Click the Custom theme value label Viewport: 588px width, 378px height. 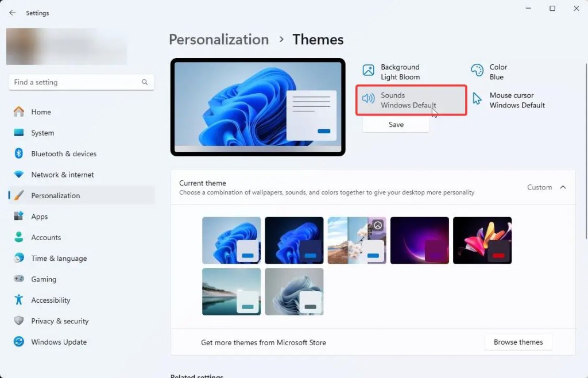point(539,187)
